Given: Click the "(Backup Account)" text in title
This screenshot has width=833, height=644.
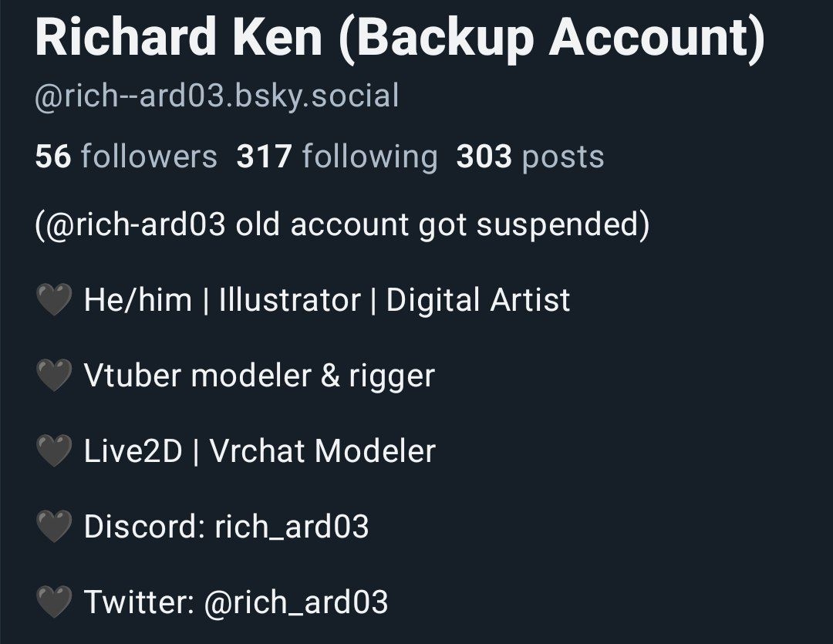Looking at the screenshot, I should [550, 39].
